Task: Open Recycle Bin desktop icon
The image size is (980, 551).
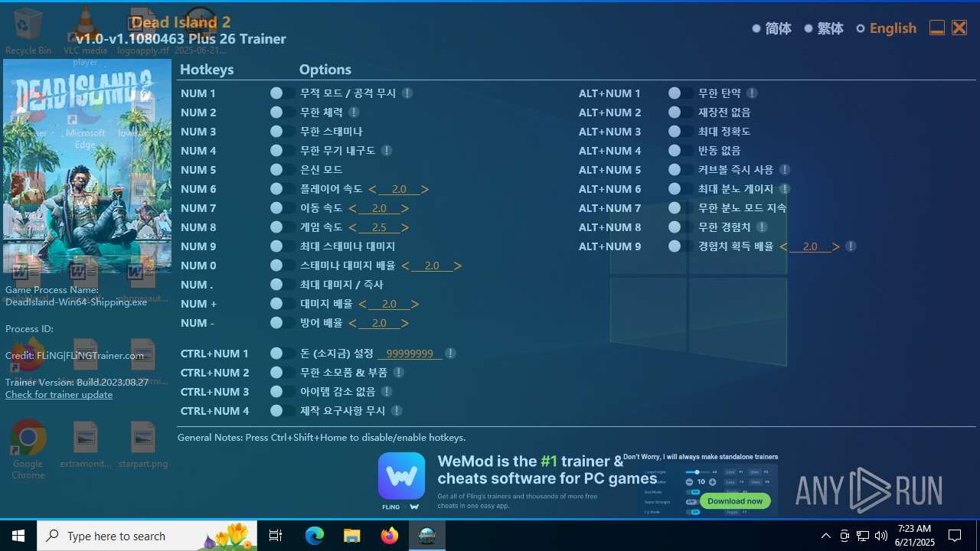Action: [x=28, y=31]
